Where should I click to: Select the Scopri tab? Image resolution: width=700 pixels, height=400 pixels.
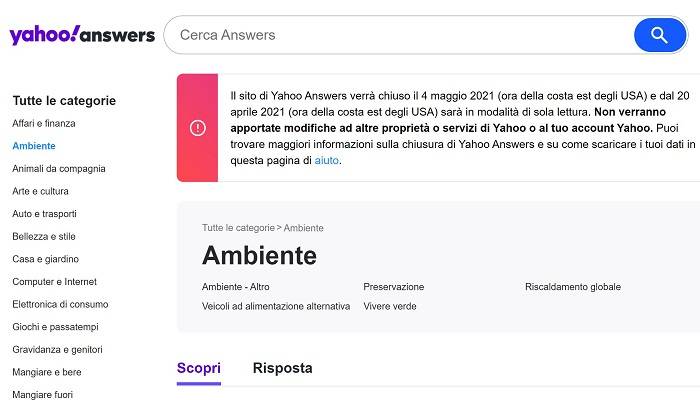tap(198, 368)
